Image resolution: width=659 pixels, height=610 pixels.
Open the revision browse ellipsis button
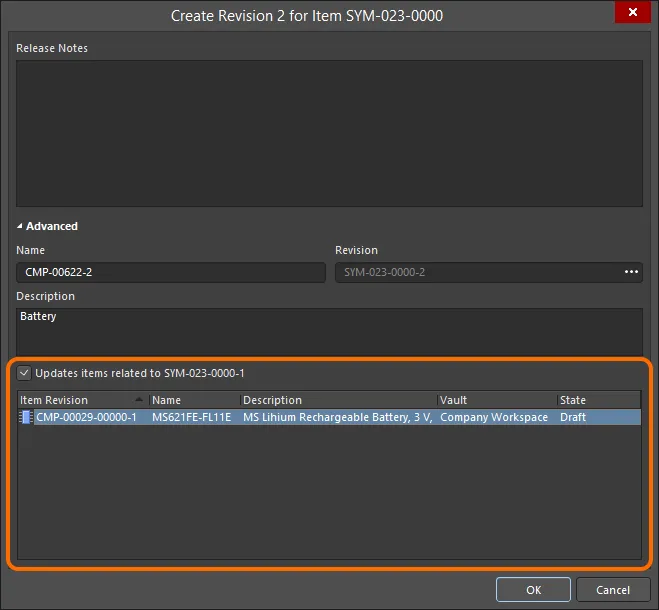point(631,272)
